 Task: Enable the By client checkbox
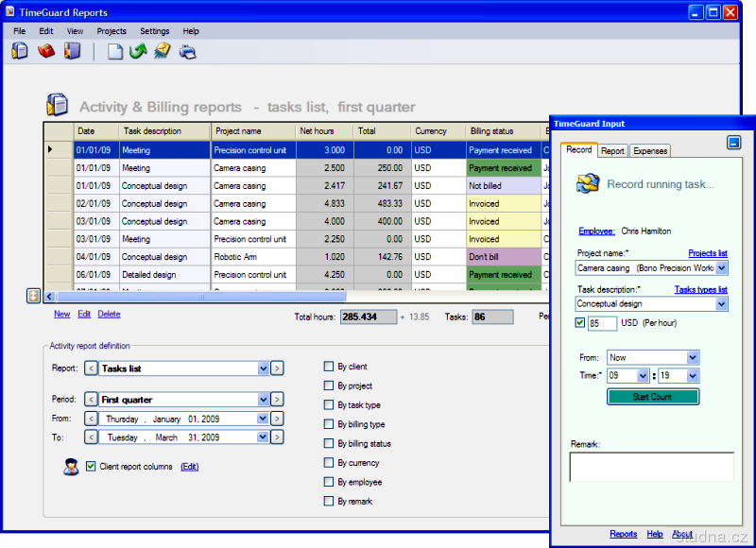329,367
